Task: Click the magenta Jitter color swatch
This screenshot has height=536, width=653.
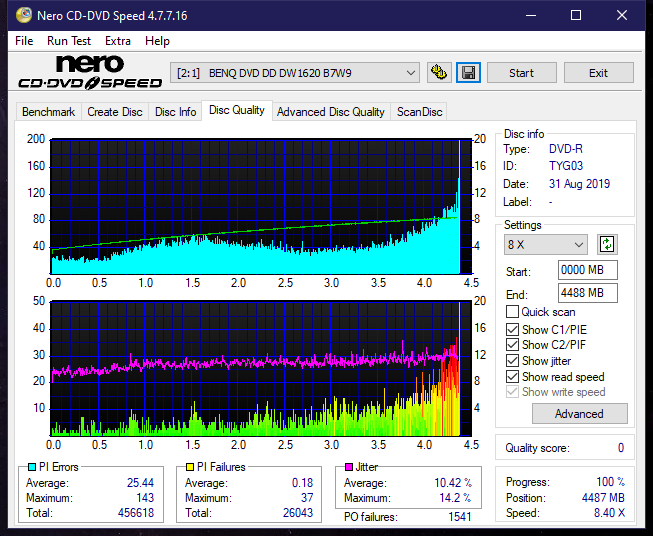Action: click(349, 467)
